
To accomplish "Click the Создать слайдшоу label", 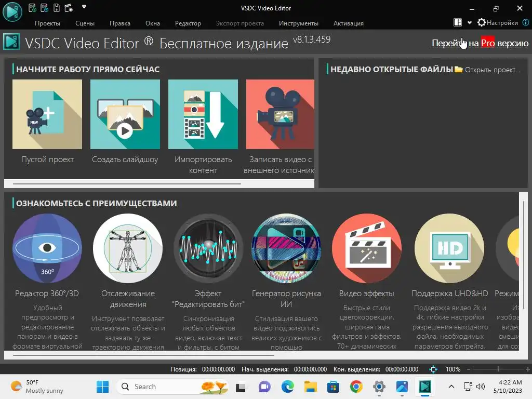I will pyautogui.click(x=125, y=159).
